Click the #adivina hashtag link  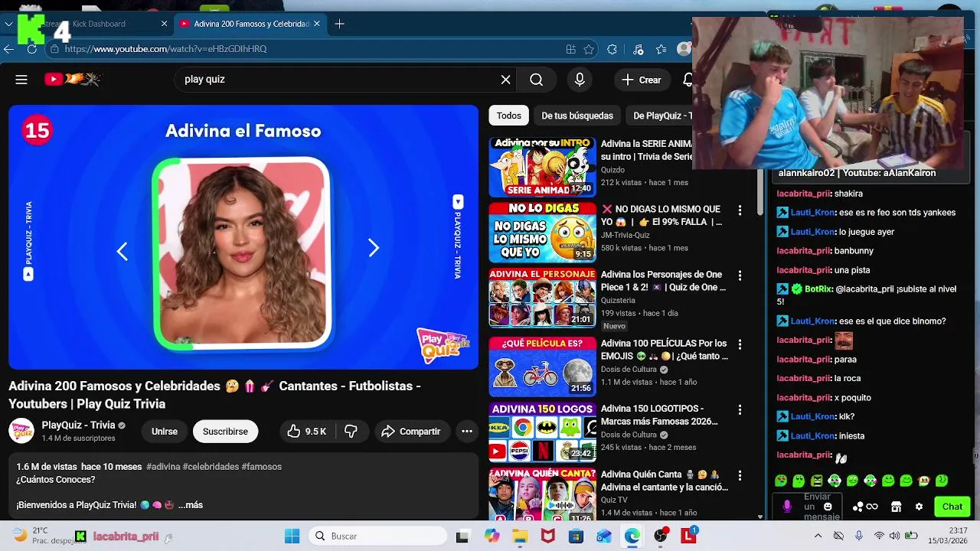163,467
